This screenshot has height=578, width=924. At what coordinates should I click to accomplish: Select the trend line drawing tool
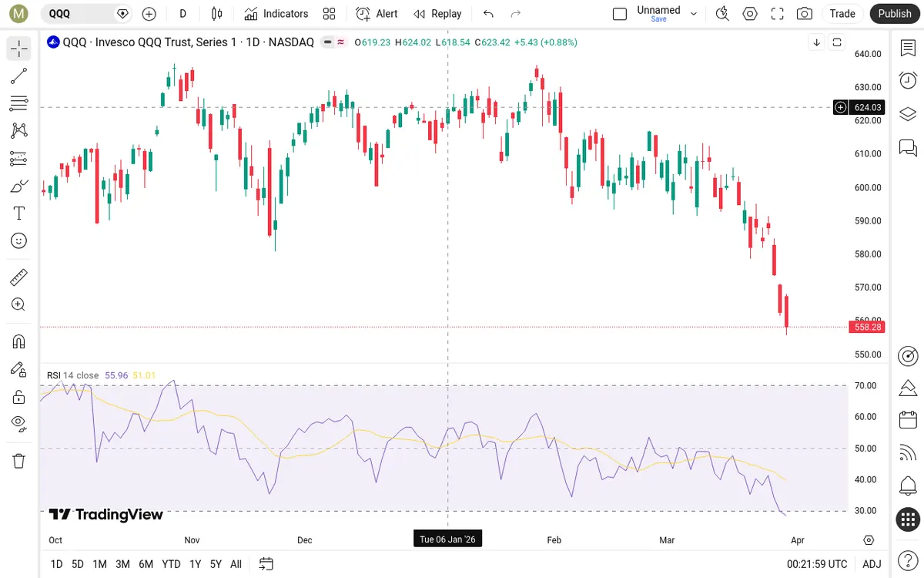[x=19, y=76]
